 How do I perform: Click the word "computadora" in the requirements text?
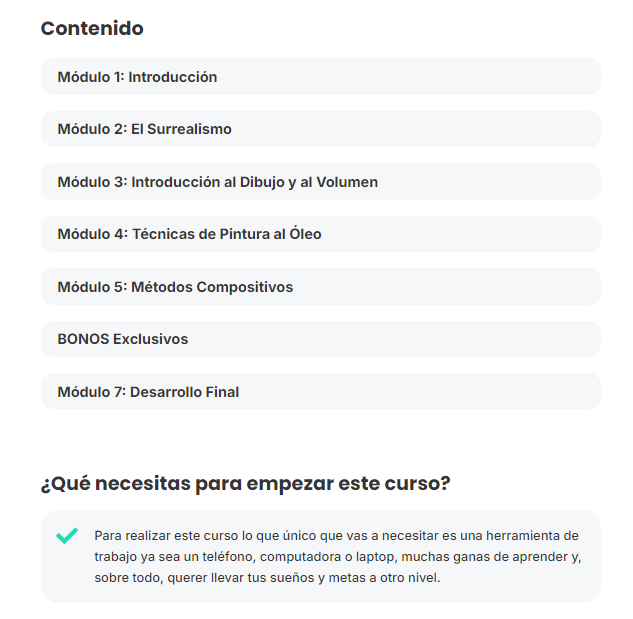[x=300, y=557]
